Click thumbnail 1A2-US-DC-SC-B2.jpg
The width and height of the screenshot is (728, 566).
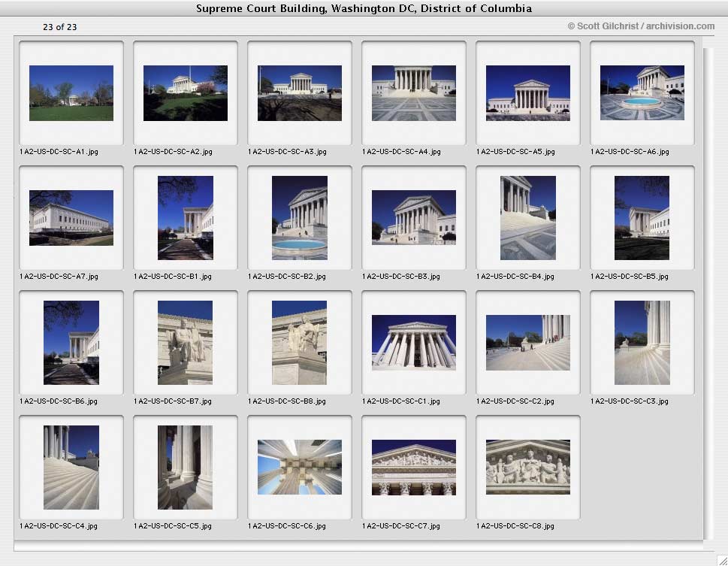[300, 218]
